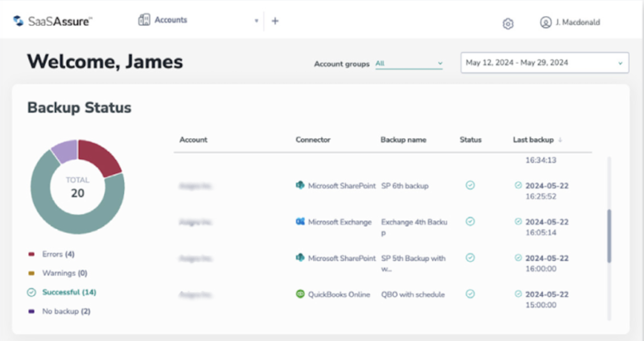
Task: Click the Last backup sort arrow
Action: coord(560,140)
